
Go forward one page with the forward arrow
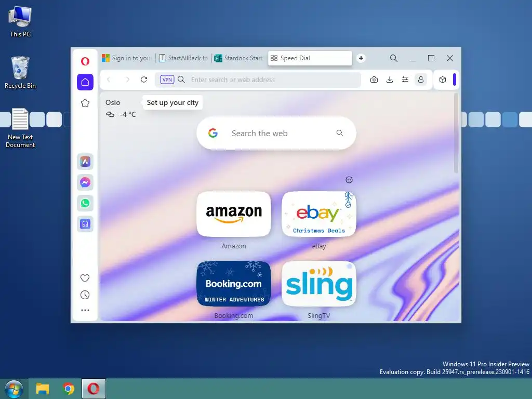click(128, 79)
